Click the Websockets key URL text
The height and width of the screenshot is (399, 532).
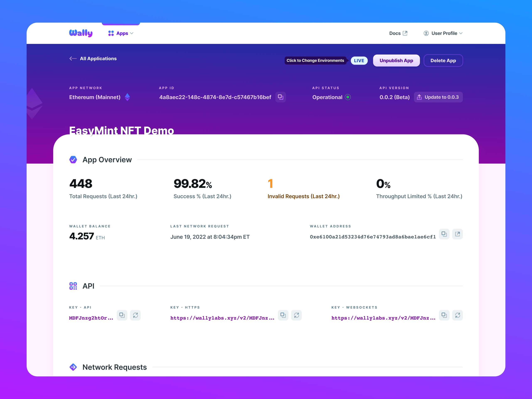[x=383, y=318]
